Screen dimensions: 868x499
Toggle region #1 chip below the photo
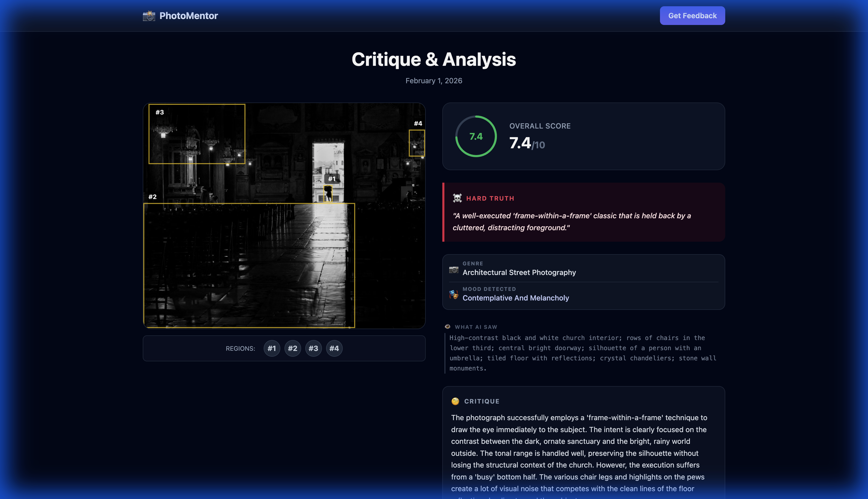272,349
